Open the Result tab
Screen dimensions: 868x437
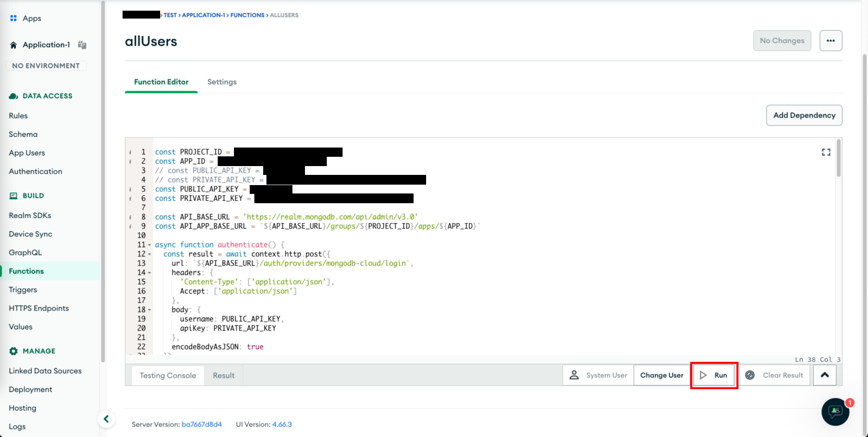[223, 376]
